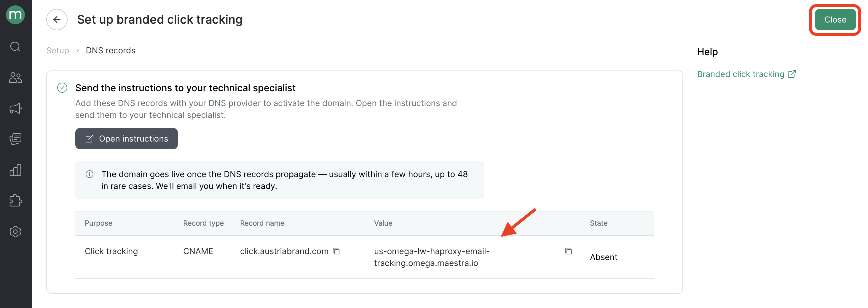Open the customers people icon

[x=15, y=78]
